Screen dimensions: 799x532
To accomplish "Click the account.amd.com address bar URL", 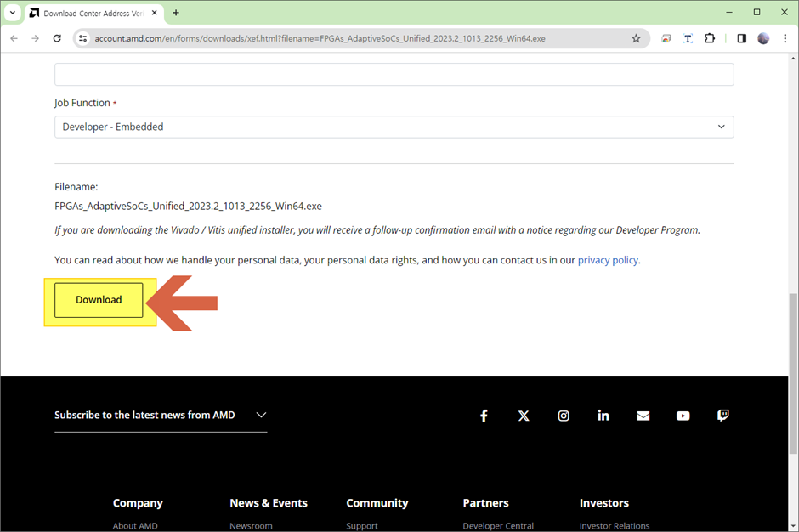I will click(x=320, y=39).
